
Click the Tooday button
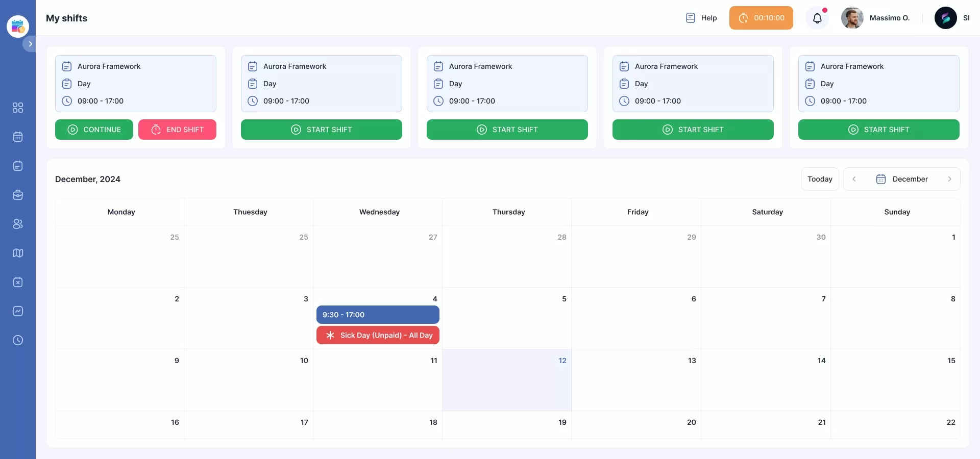[820, 179]
